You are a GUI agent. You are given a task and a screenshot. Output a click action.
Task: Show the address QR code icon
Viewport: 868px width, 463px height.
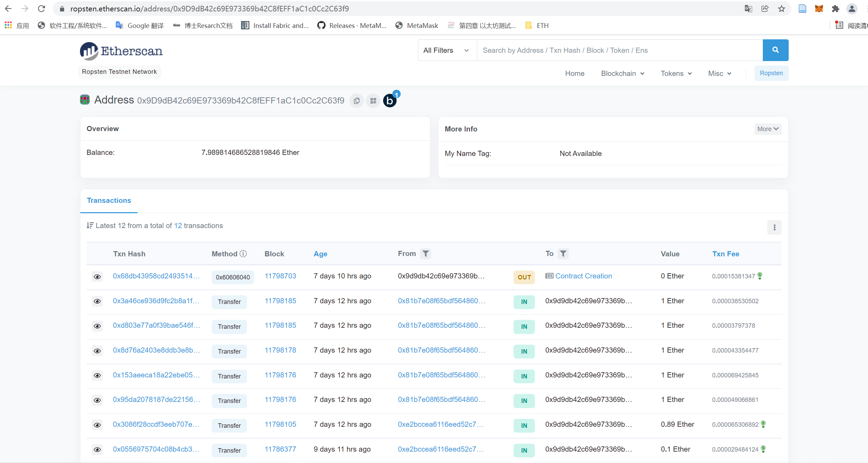373,101
